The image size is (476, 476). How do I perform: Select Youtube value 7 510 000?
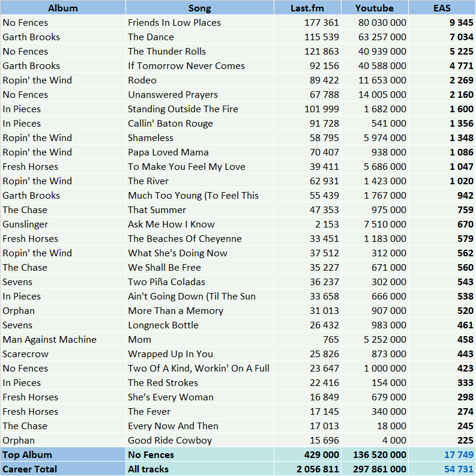click(x=375, y=224)
